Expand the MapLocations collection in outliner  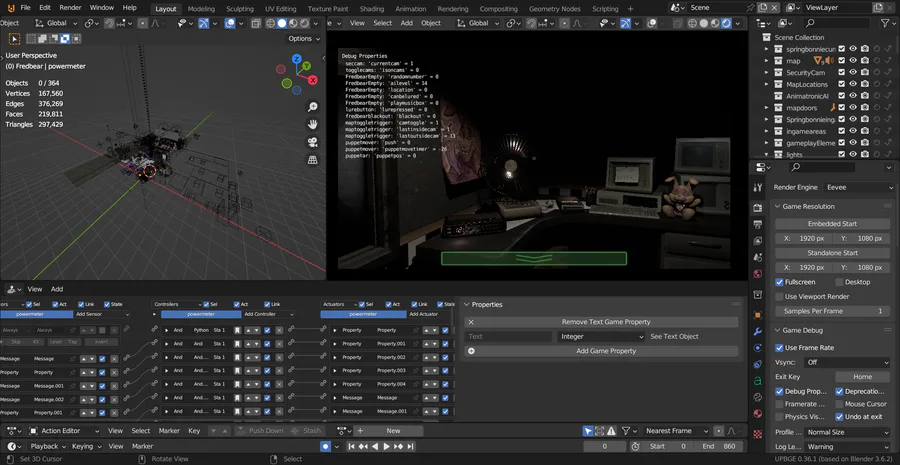768,85
